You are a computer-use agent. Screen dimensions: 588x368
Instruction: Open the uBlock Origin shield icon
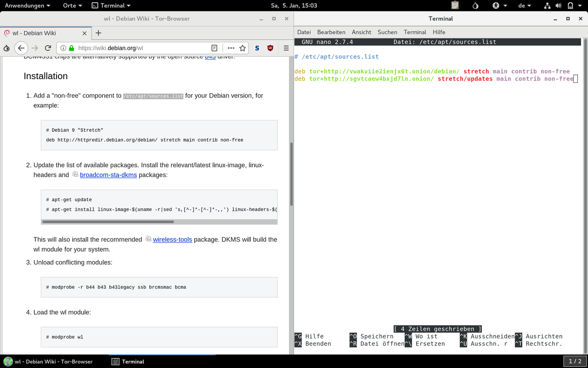(x=270, y=48)
